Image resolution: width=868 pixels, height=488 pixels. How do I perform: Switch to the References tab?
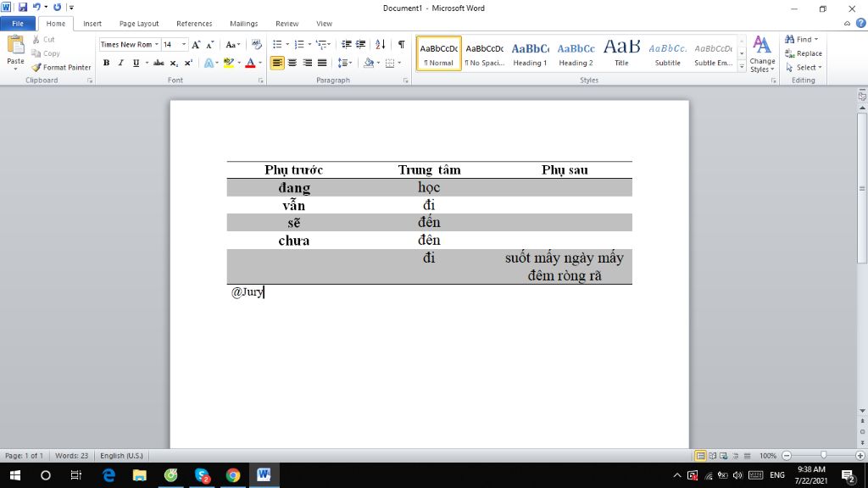194,24
